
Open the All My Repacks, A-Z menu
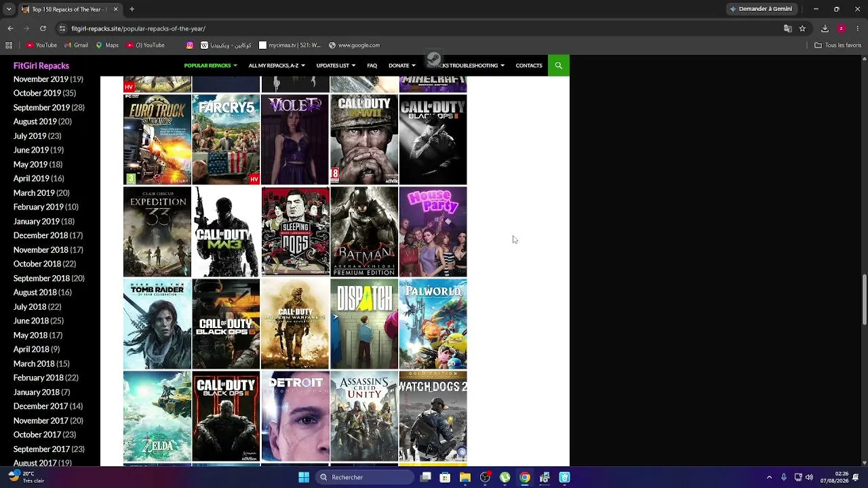click(x=277, y=66)
